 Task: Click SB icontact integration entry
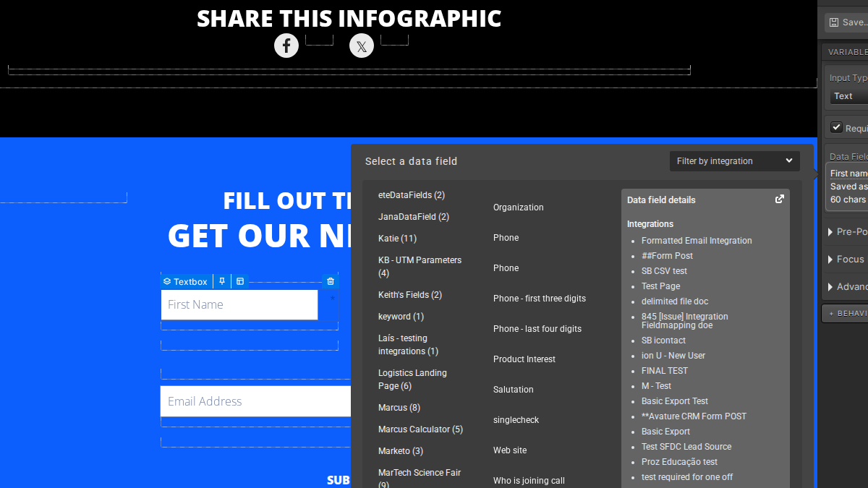coord(663,341)
